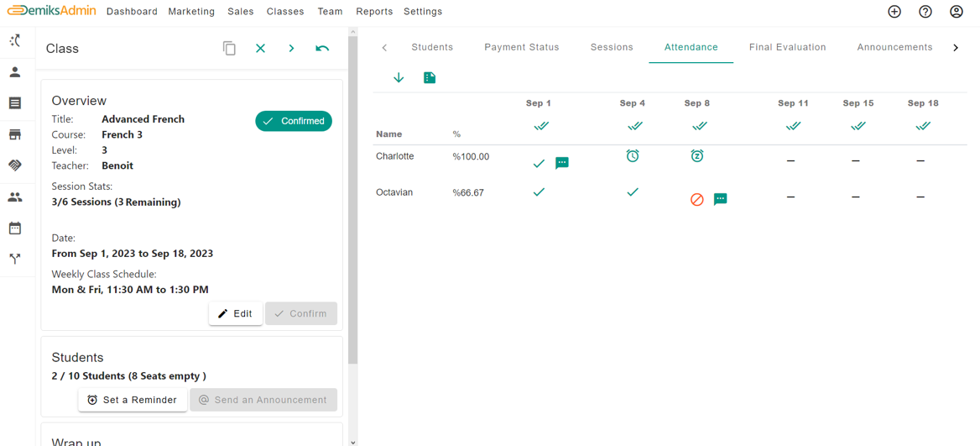Click Charlotte's Sep 15 dash cell
The height and width of the screenshot is (446, 980).
point(856,161)
